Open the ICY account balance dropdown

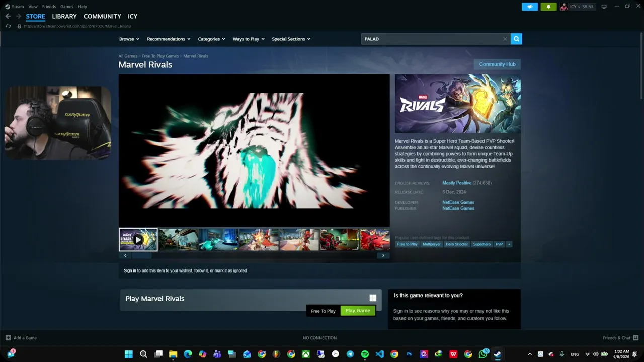(578, 7)
